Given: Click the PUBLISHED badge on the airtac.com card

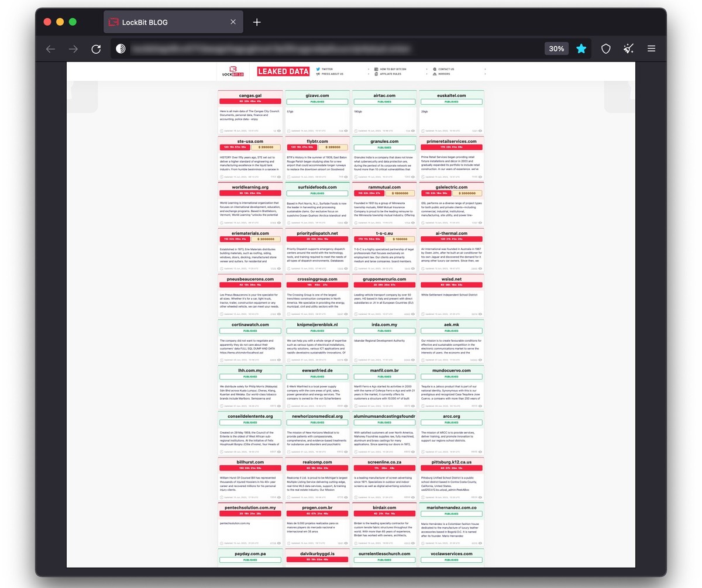Looking at the screenshot, I should (x=384, y=102).
